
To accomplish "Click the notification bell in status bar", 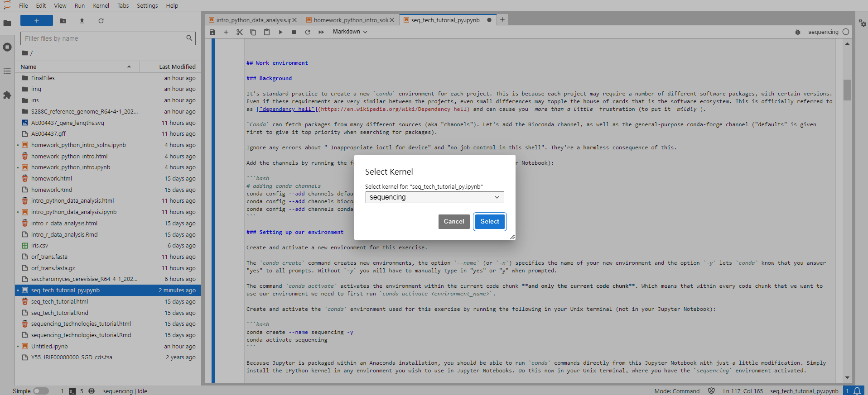I will click(857, 391).
